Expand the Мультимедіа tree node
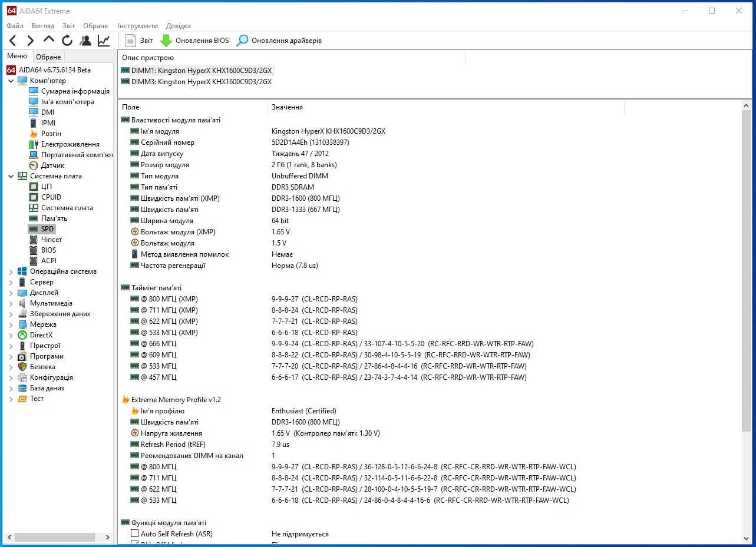 coord(11,303)
